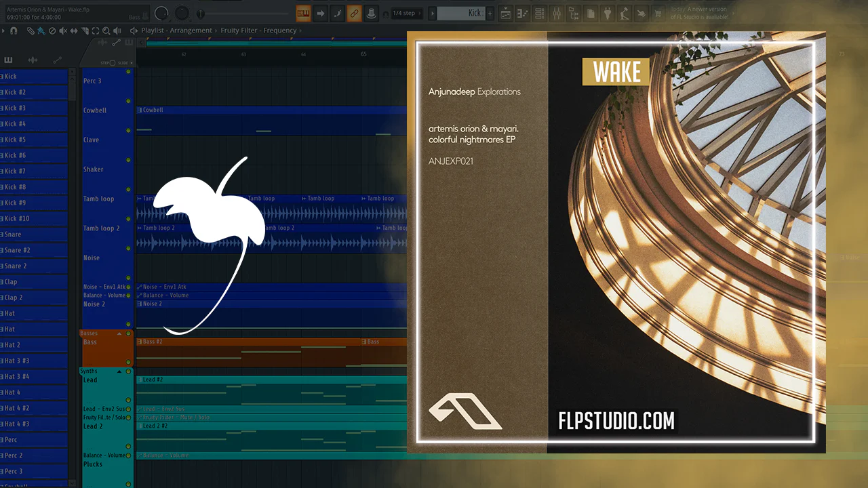The width and height of the screenshot is (868, 488).
Task: Click the arrow icon beside the keyboard button
Action: 320,13
